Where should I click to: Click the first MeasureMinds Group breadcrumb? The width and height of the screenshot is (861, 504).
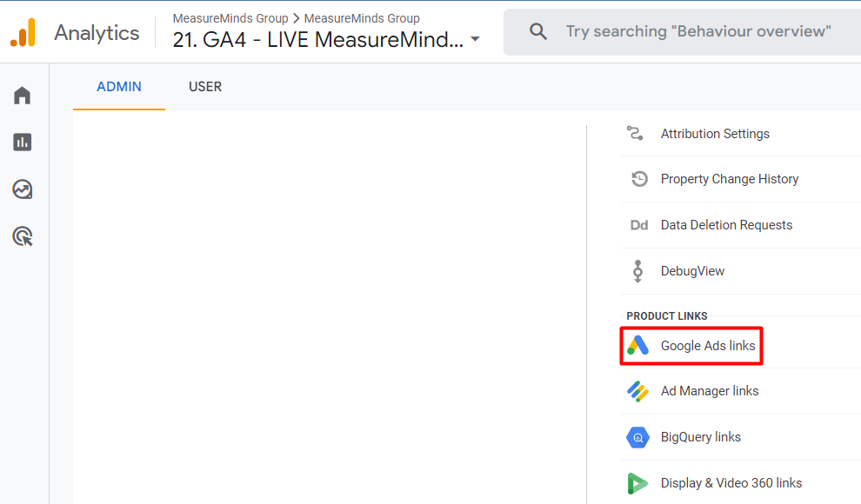(x=230, y=18)
